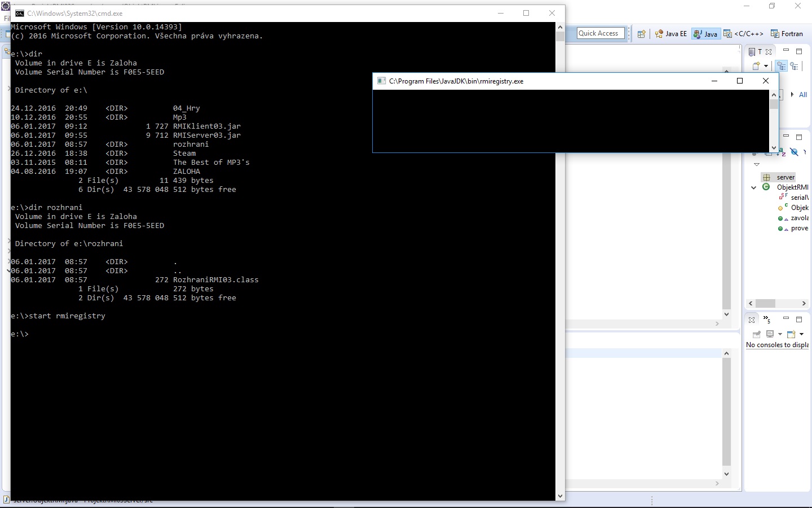
Task: Click the Quick Access search field
Action: tap(599, 33)
